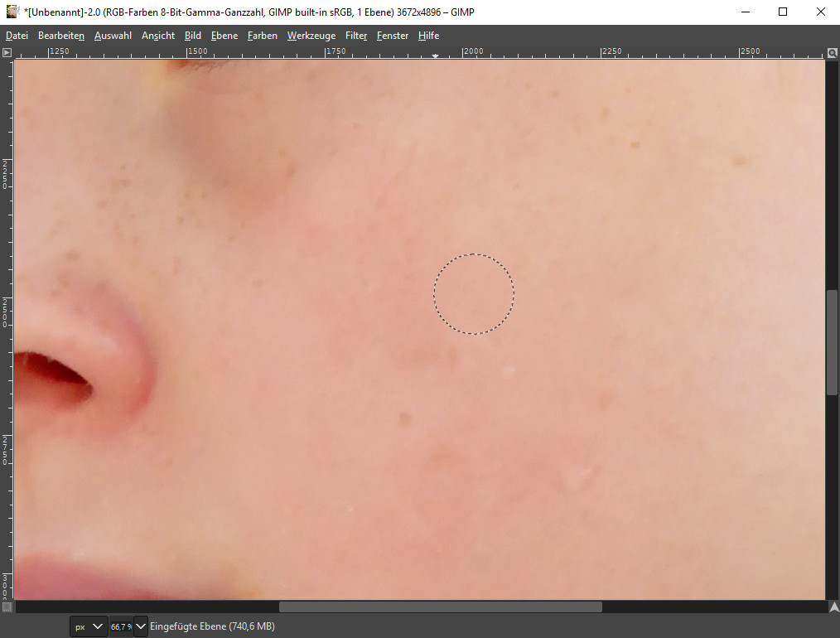This screenshot has width=840, height=638.
Task: Open the Datei menu
Action: coord(16,36)
